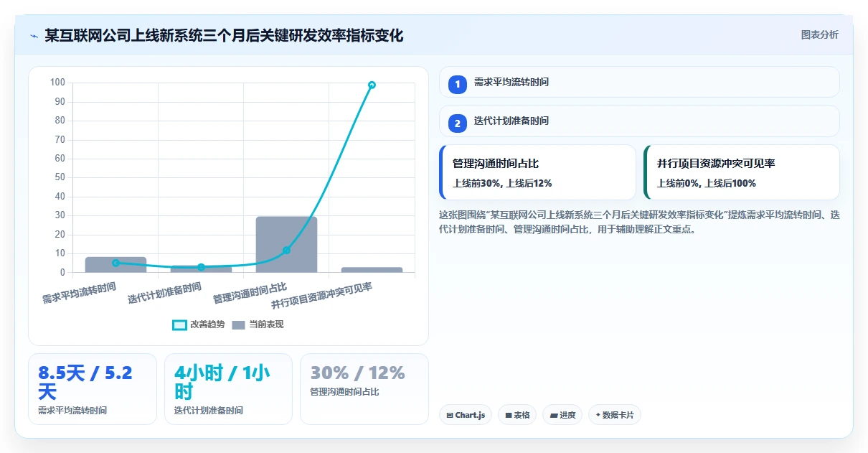868x453 pixels.
Task: Click the 图表分析 label in the header
Action: tap(819, 34)
